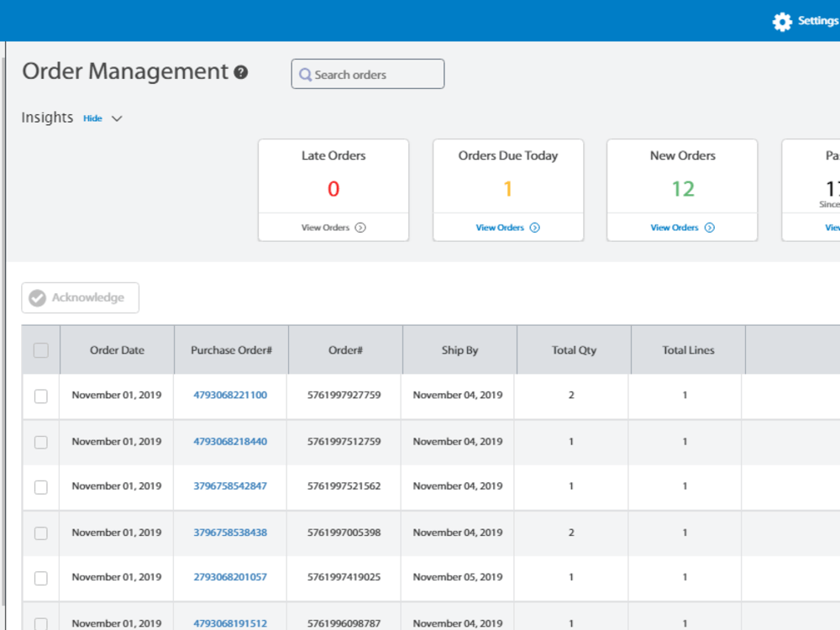This screenshot has width=840, height=630.
Task: Open purchase order 2793068201057
Action: pos(230,577)
